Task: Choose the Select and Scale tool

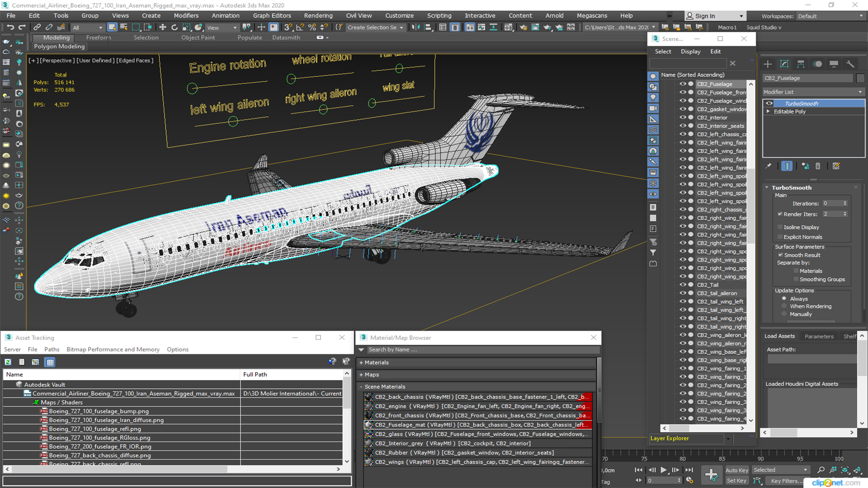Action: (186, 28)
